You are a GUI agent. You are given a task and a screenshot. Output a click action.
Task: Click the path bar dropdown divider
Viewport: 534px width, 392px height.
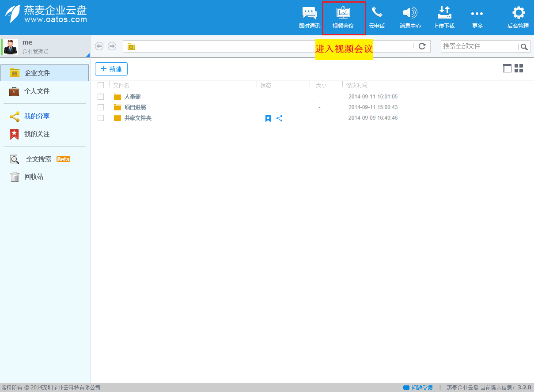[413, 46]
